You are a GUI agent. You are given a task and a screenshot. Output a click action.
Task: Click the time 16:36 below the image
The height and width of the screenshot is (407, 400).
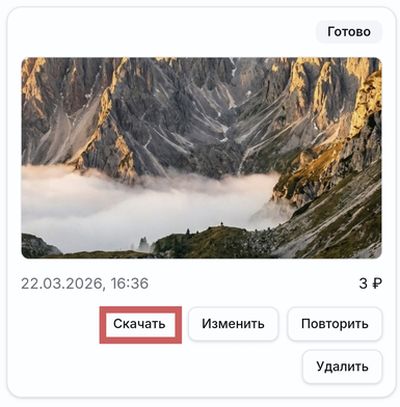[130, 284]
